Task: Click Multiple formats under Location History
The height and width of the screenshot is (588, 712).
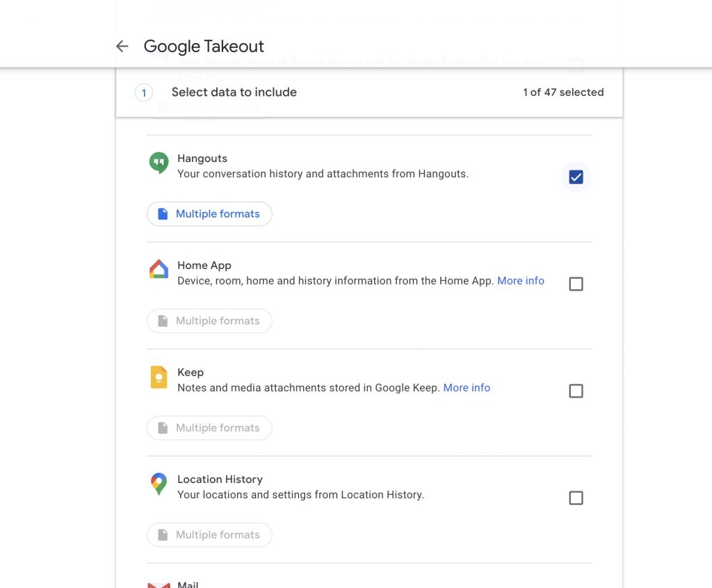Action: [x=209, y=535]
